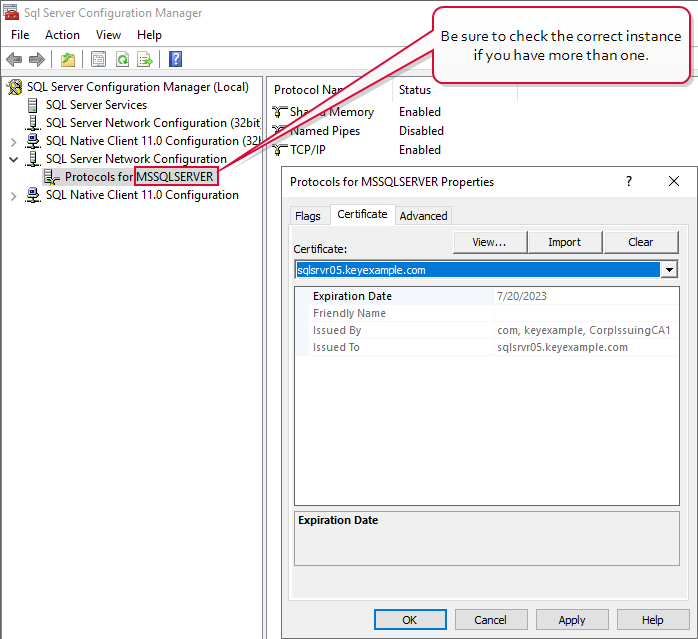Screen dimensions: 698x639
Task: Click the Up one level folder icon
Action: click(x=68, y=59)
